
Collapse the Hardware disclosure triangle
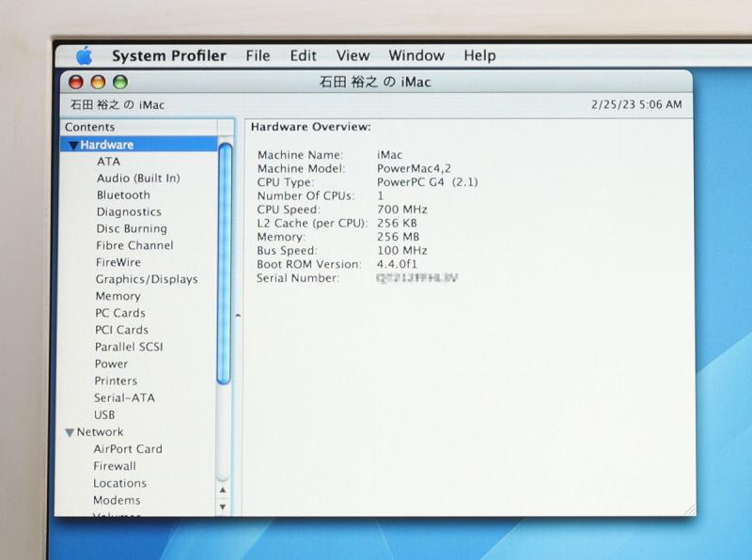73,146
